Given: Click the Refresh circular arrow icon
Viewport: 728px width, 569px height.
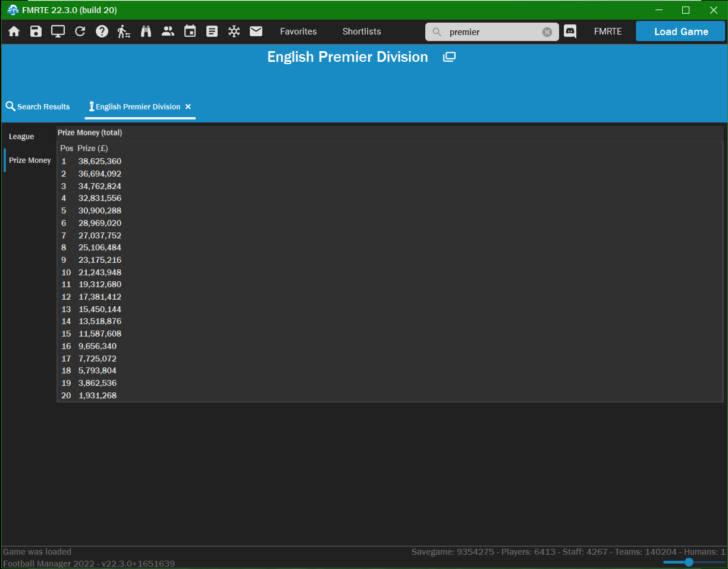Looking at the screenshot, I should click(x=80, y=32).
